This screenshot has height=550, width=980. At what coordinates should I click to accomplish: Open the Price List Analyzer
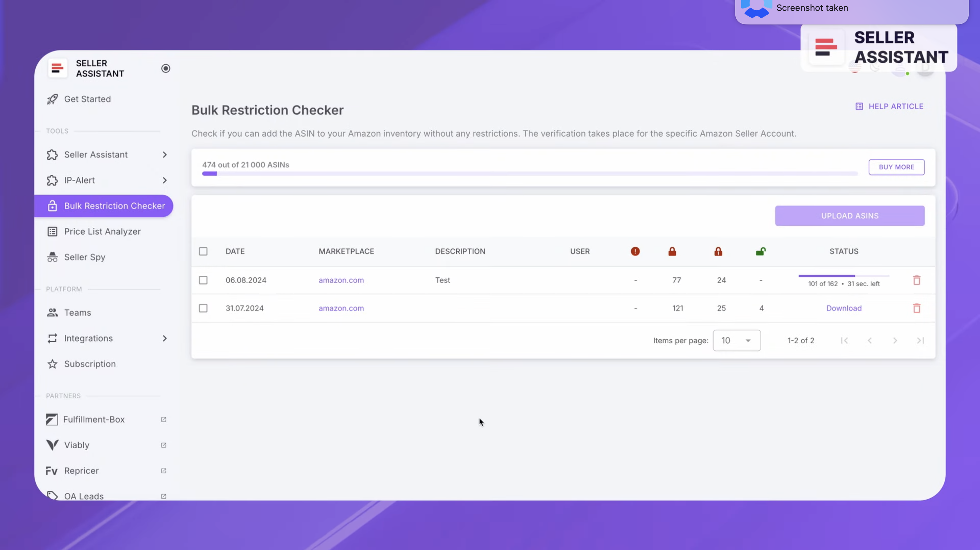click(102, 231)
